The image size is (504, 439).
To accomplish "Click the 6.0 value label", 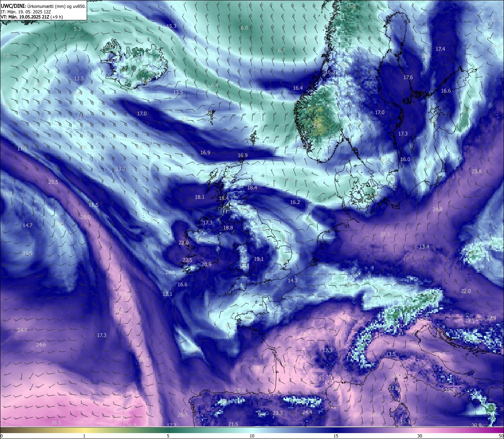I will coord(244,28).
